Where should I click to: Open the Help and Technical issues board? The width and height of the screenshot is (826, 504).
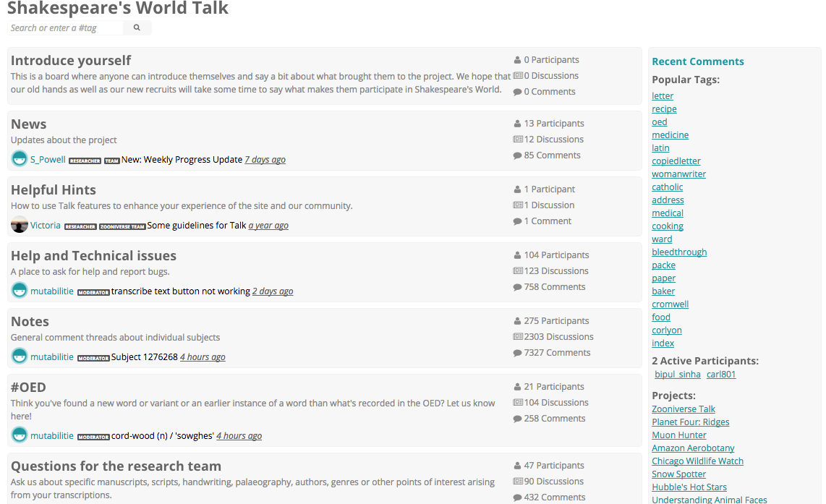(93, 255)
